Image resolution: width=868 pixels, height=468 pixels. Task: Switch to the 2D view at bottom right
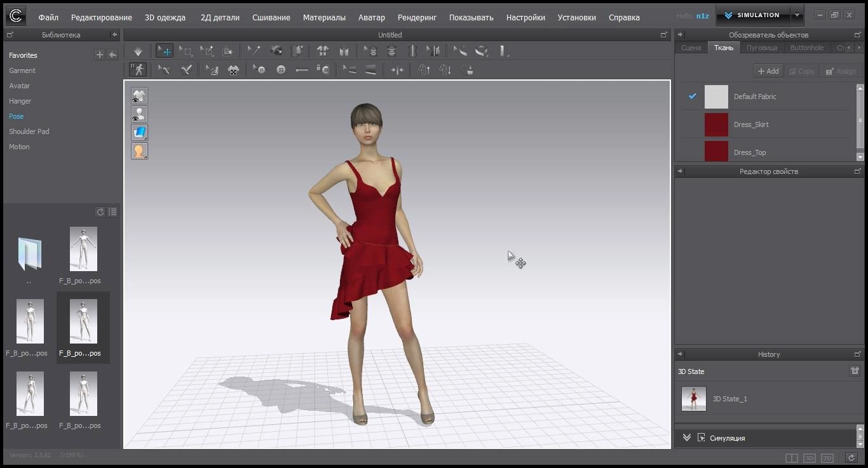827,458
